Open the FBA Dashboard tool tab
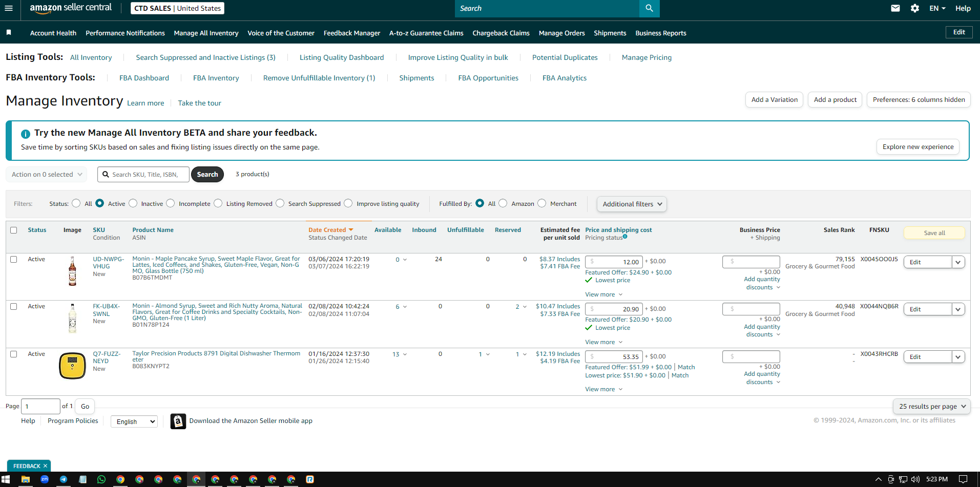980x487 pixels. coord(144,78)
